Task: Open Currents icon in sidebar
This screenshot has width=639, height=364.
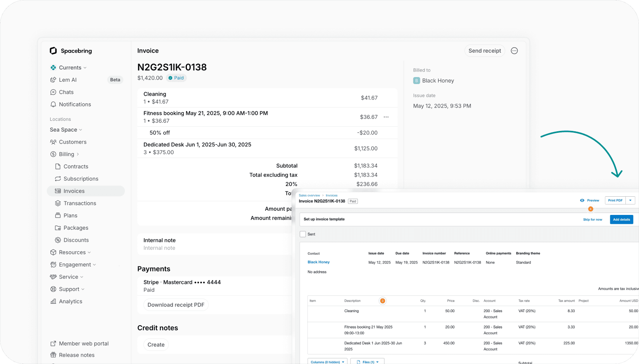Action: 53,67
